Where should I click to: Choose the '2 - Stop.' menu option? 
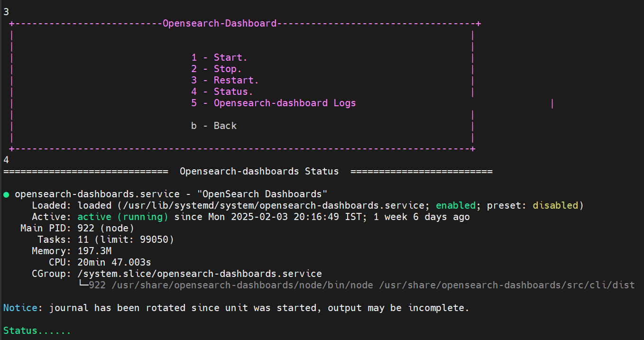tap(216, 69)
